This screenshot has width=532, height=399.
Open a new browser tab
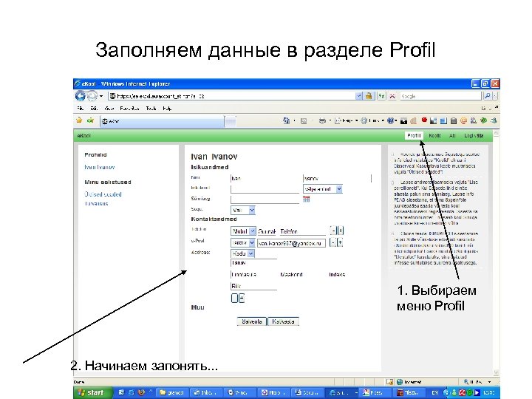click(231, 121)
